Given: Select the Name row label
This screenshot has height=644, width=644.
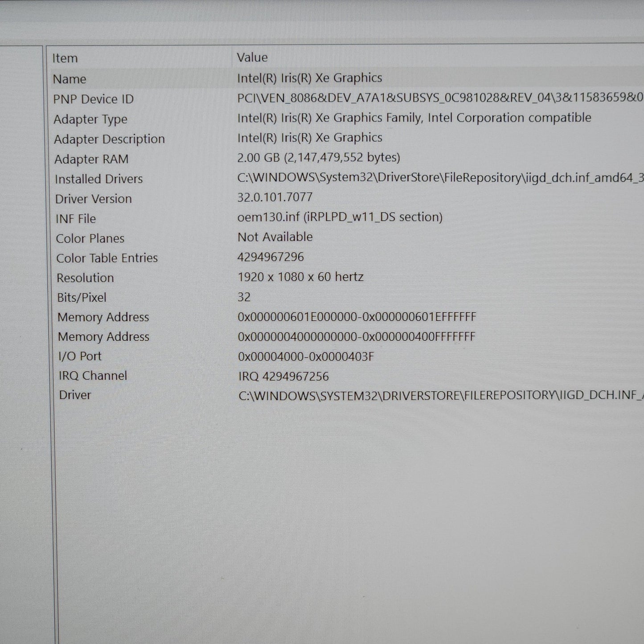Looking at the screenshot, I should (70, 79).
